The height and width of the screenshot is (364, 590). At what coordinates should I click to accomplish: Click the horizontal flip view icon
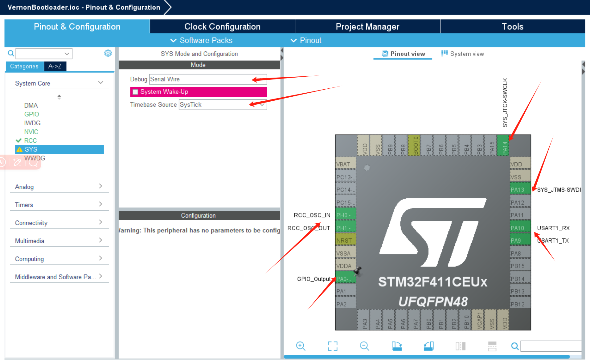[461, 346]
